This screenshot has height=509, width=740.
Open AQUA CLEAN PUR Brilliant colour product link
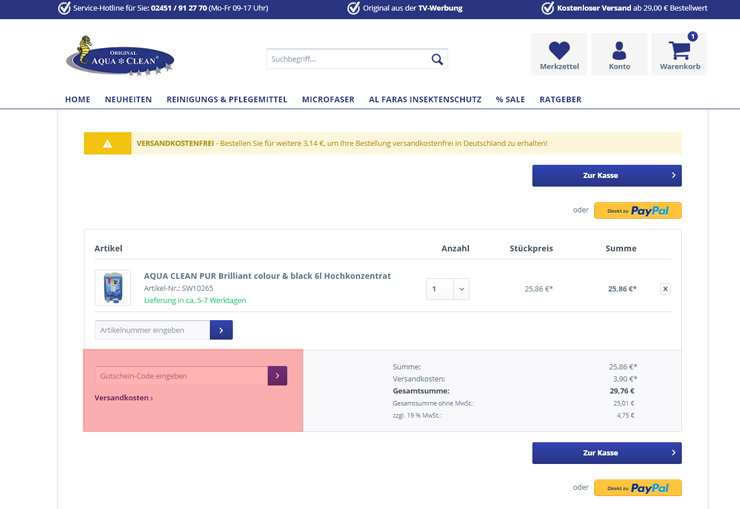click(267, 276)
